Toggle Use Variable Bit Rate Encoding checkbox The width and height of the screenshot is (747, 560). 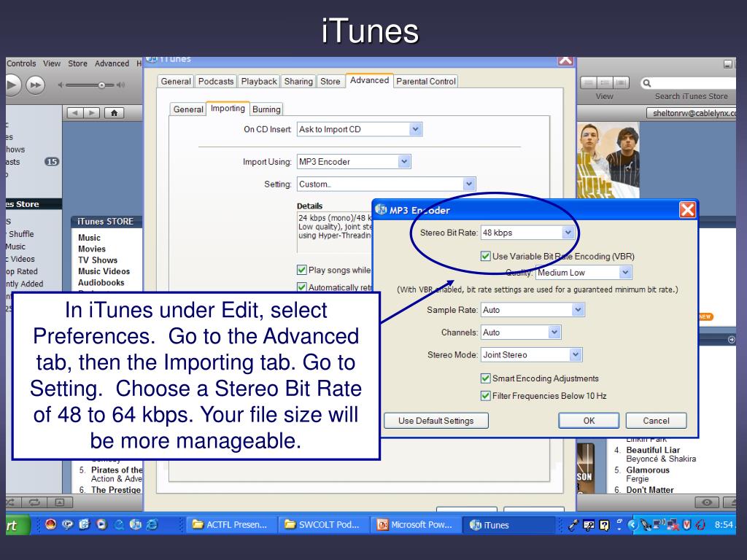[485, 256]
